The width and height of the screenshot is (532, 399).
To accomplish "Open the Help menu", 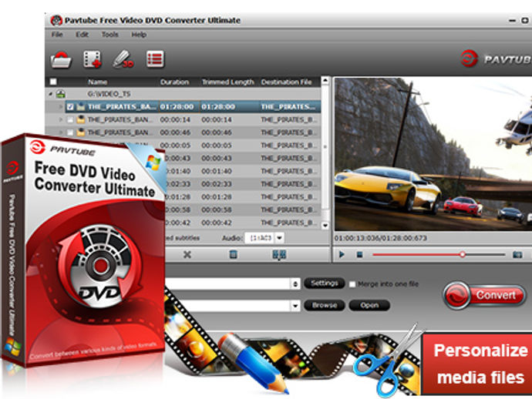I will [139, 34].
